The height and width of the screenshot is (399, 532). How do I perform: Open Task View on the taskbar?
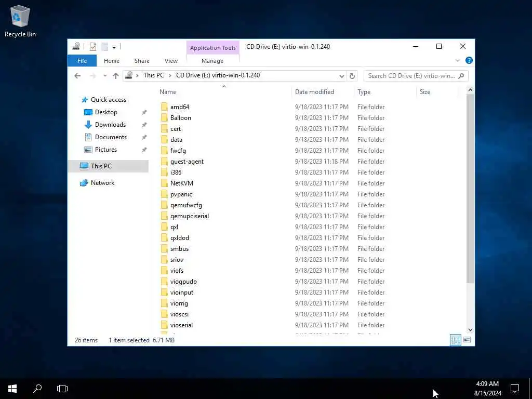click(x=62, y=389)
